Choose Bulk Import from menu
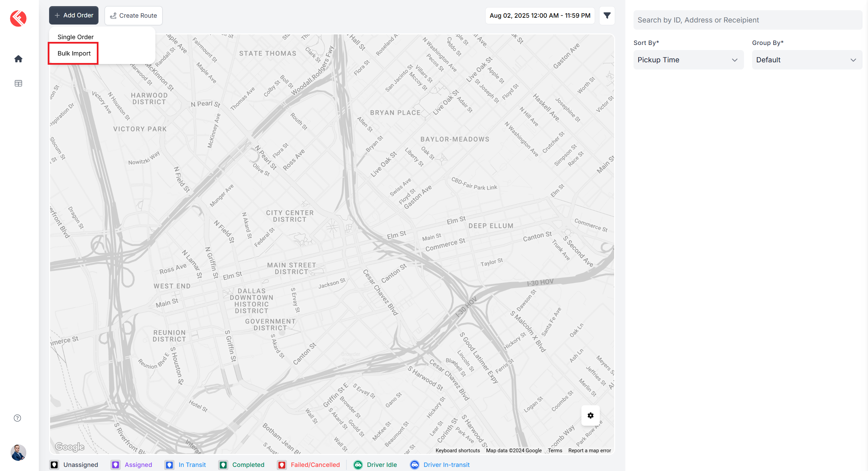The width and height of the screenshot is (868, 471). click(74, 53)
